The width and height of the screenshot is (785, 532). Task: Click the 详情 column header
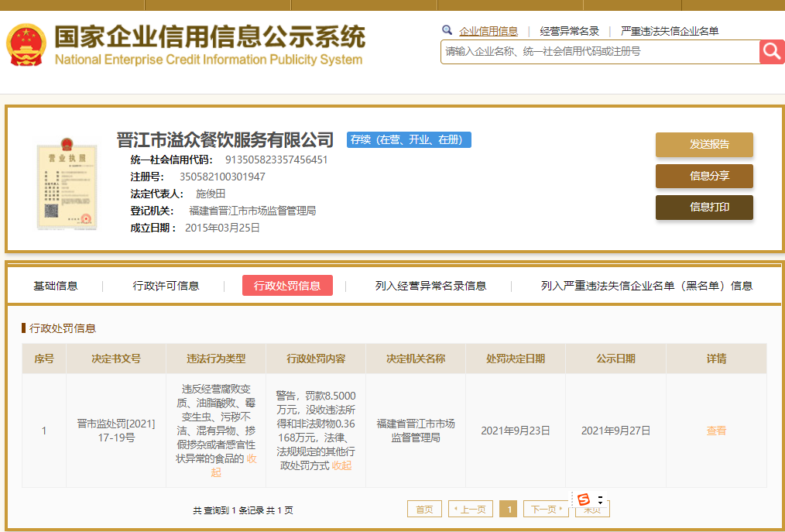(716, 359)
